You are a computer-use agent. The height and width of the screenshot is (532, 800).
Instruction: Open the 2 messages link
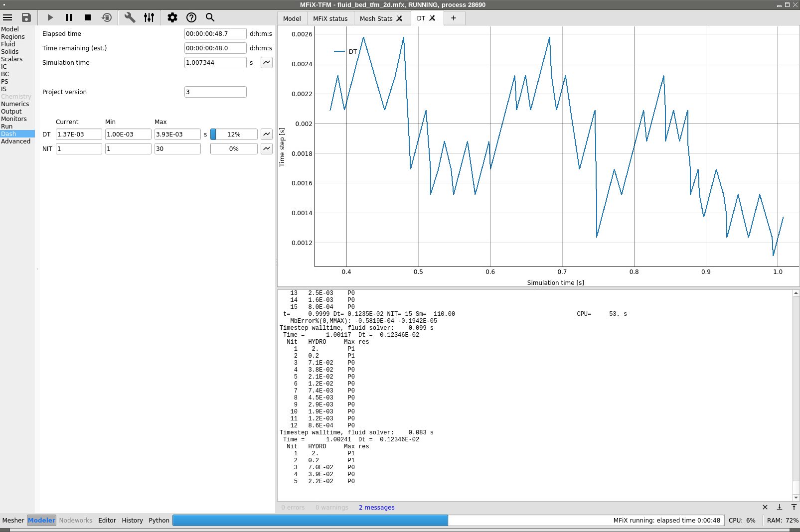point(376,508)
